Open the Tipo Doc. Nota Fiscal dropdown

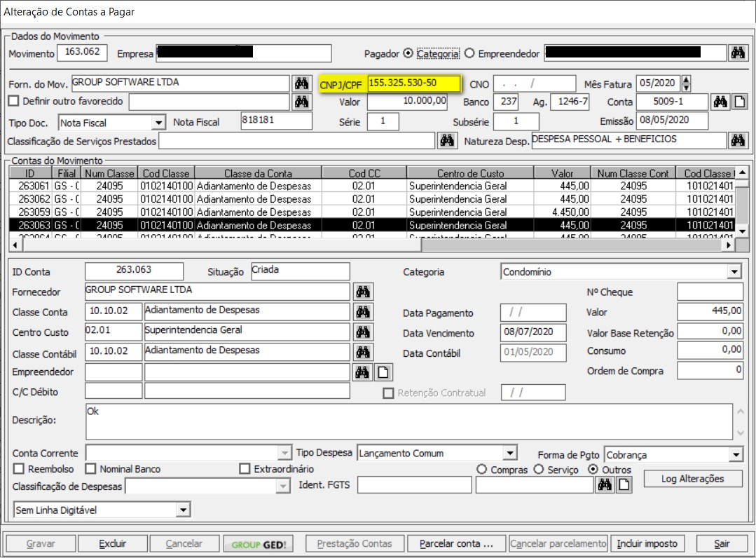(x=158, y=123)
